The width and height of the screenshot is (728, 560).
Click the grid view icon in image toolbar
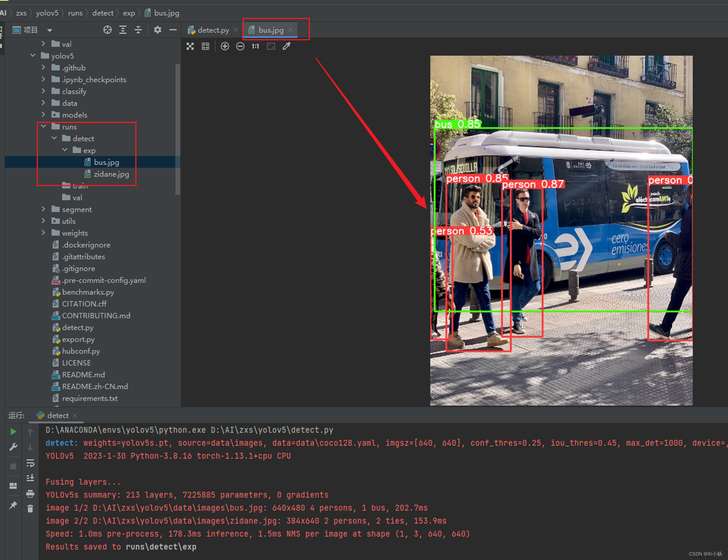[205, 47]
